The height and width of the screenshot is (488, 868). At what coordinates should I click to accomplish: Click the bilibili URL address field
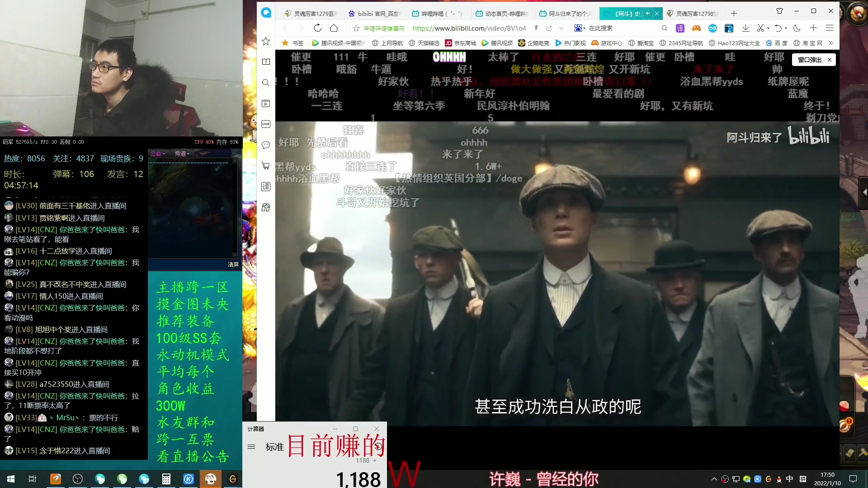(x=469, y=28)
